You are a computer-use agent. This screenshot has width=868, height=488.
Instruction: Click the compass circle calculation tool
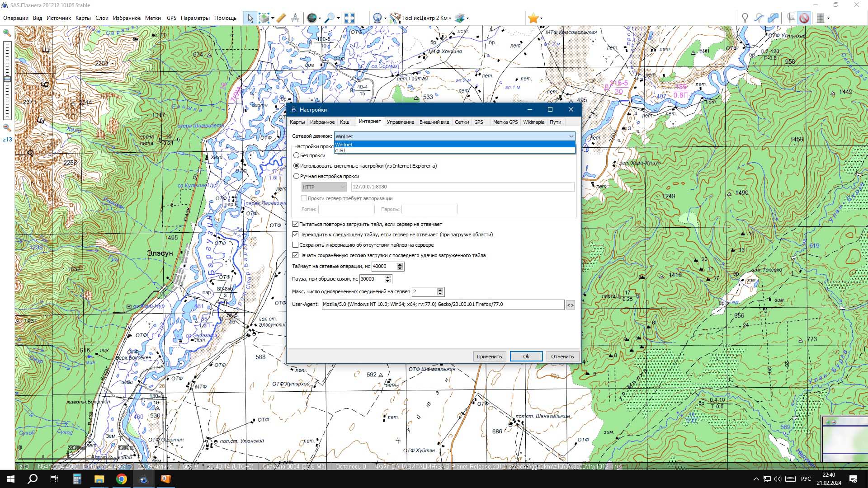point(295,18)
